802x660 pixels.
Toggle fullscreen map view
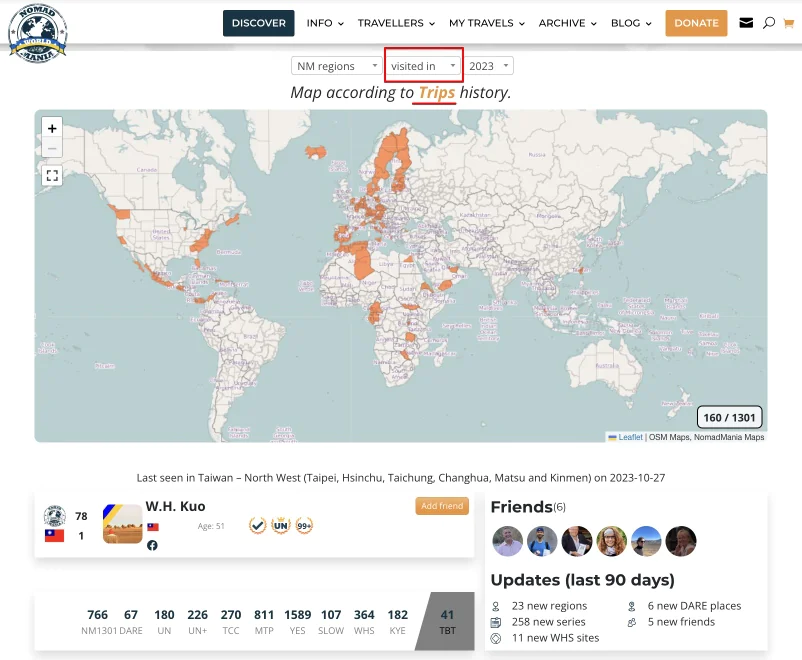(x=52, y=175)
